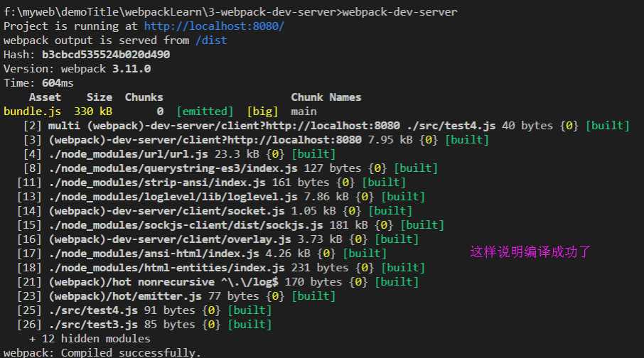Select the hash b3cbcd535524b020d490

tap(105, 55)
